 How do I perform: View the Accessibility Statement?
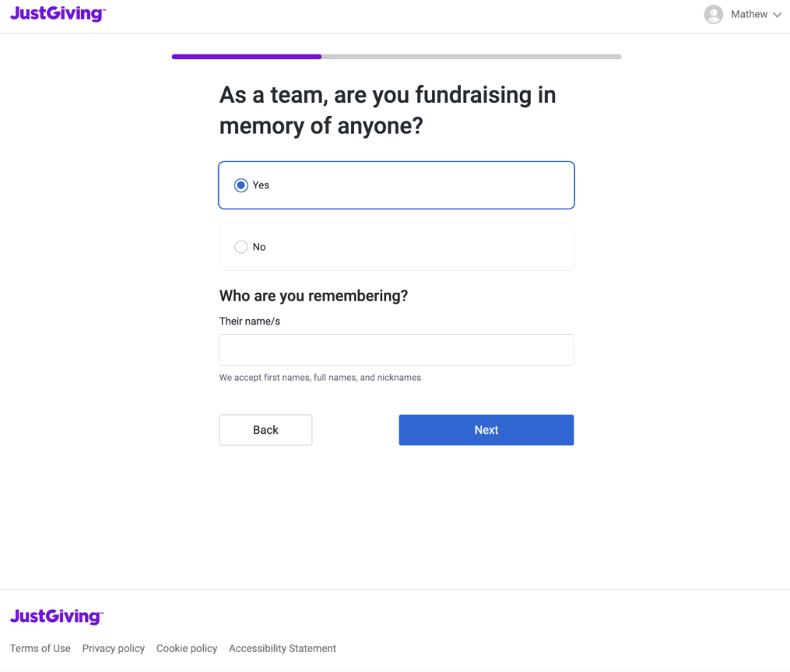click(x=282, y=648)
